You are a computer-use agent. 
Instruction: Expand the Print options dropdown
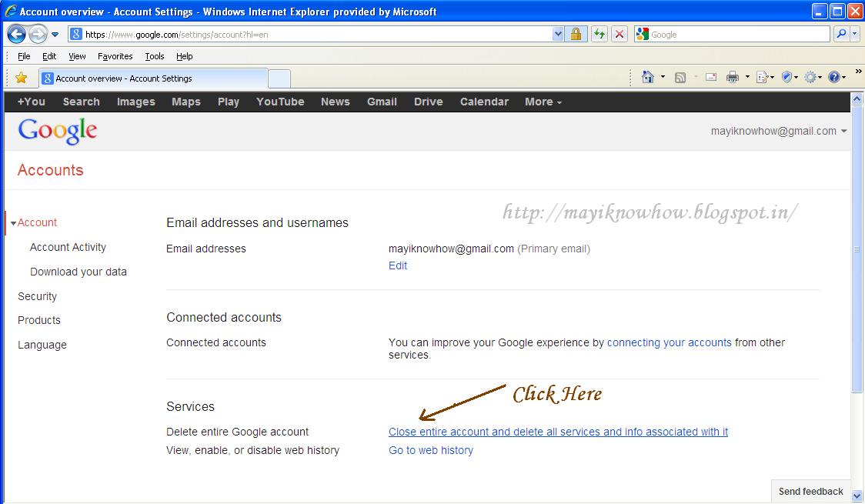tap(747, 77)
